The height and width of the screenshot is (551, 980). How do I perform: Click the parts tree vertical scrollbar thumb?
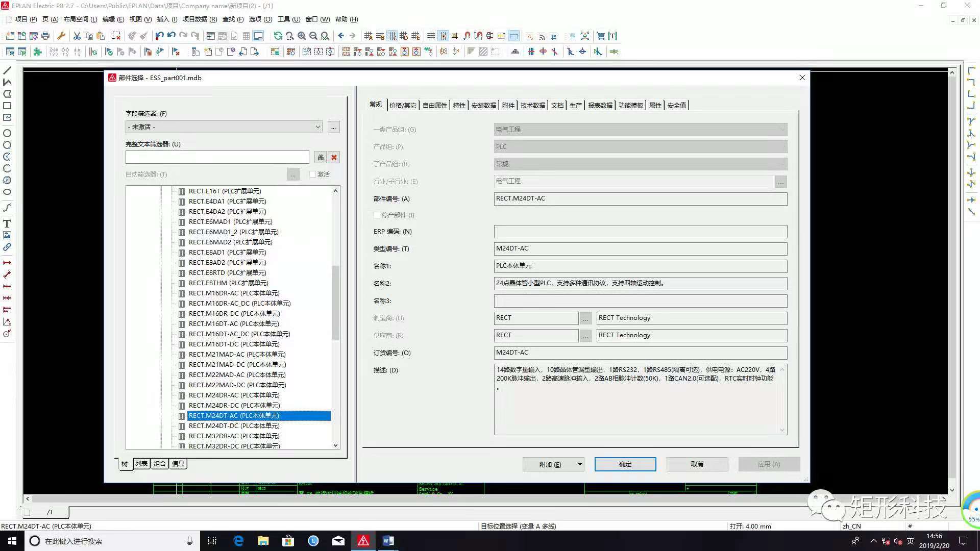pyautogui.click(x=335, y=303)
